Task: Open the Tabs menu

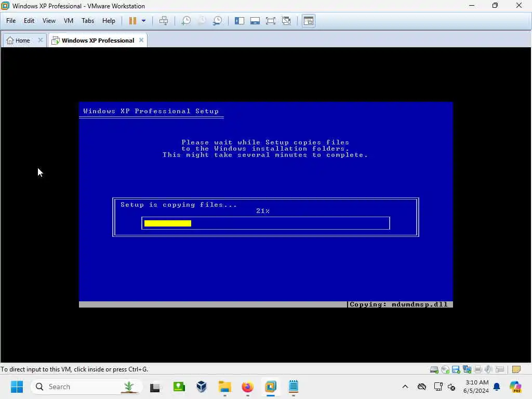Action: tap(88, 21)
